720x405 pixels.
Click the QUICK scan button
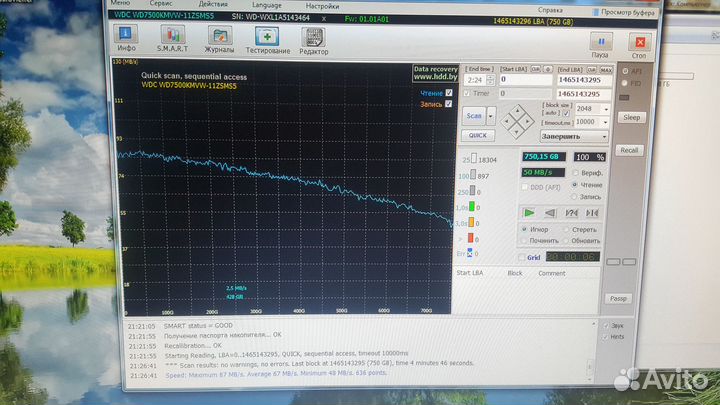pyautogui.click(x=477, y=135)
